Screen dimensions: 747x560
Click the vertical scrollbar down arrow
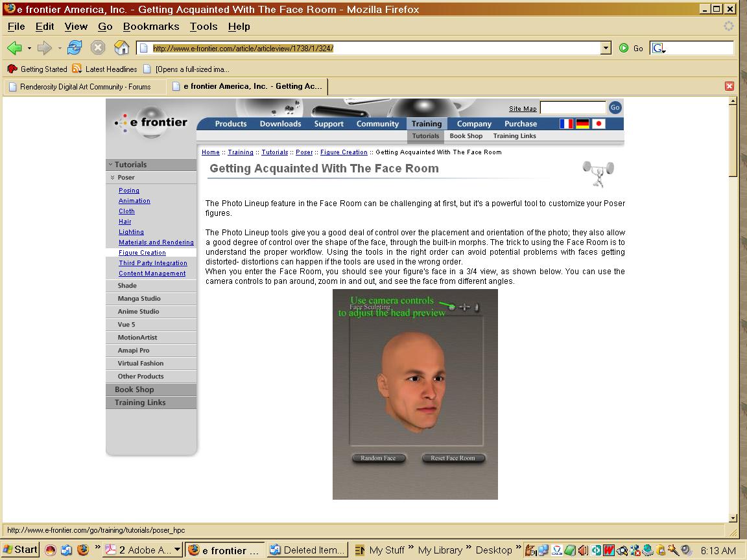[733, 518]
